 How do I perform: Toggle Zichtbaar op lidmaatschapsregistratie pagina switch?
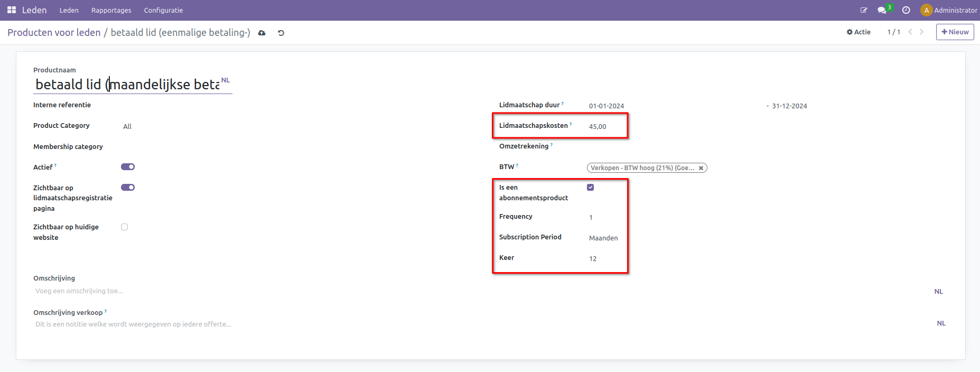point(128,188)
